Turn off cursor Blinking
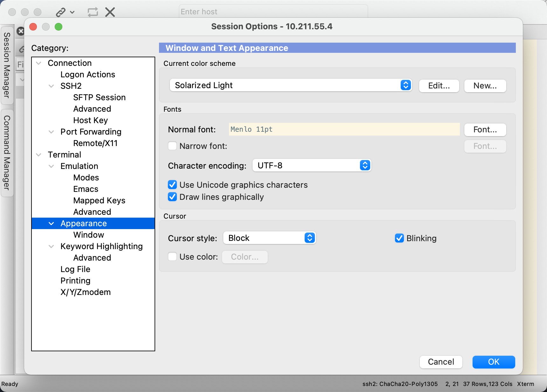This screenshot has height=392, width=547. point(399,238)
